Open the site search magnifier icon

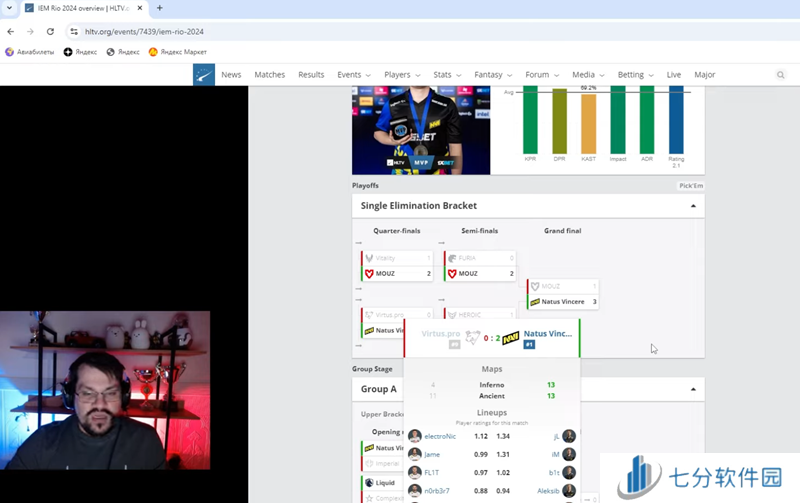[x=781, y=75]
